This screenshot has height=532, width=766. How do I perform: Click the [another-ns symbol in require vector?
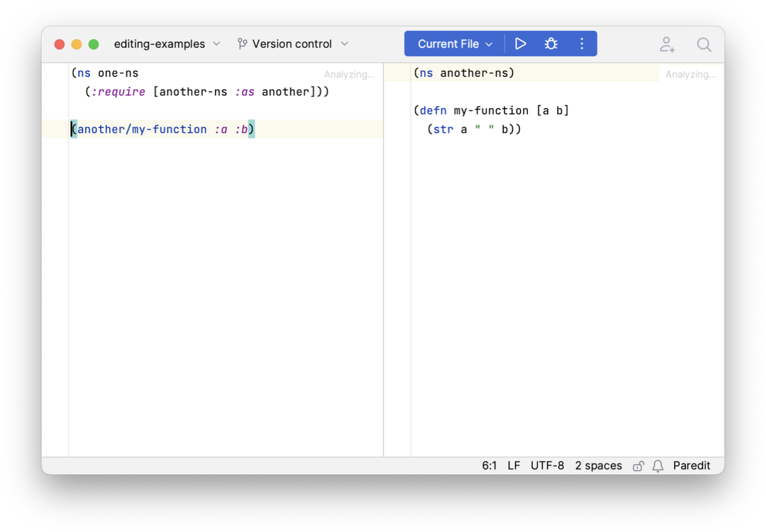pos(190,92)
